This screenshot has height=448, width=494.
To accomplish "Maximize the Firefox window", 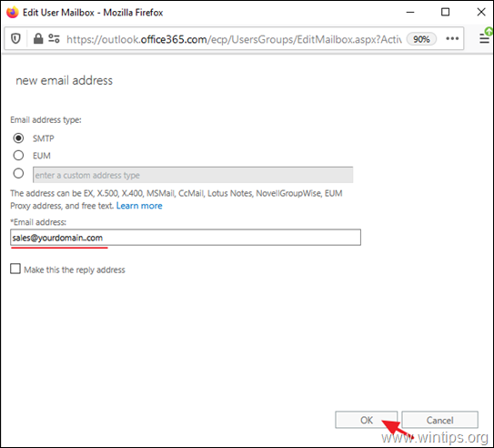I will coord(445,13).
